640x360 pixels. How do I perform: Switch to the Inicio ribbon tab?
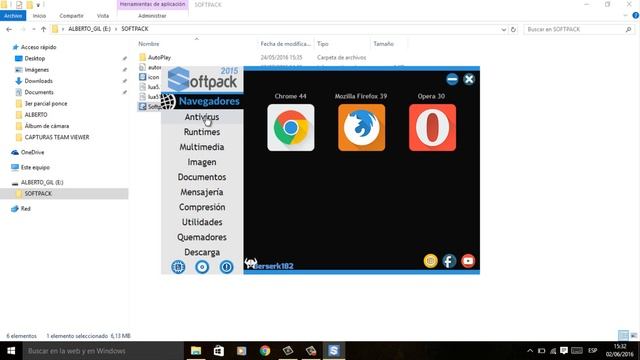(39, 16)
